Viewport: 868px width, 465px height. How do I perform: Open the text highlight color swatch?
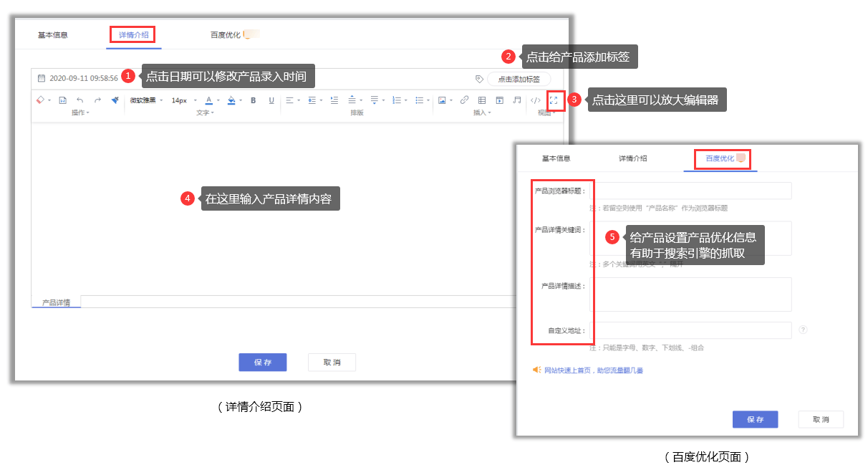(x=230, y=101)
